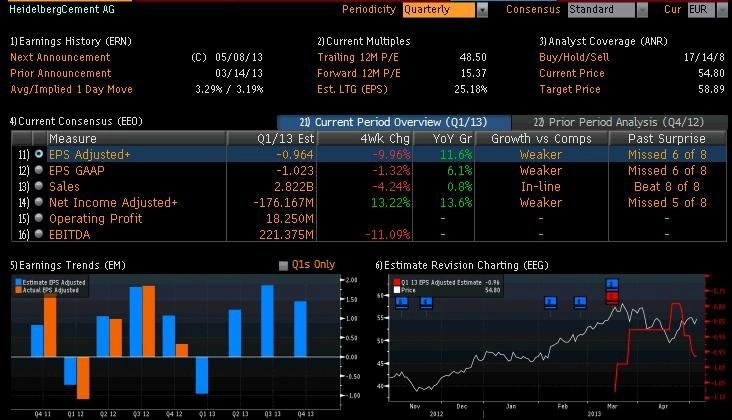732x420 pixels.
Task: Open 6) Estimate Revision Charting (EEG)
Action: point(462,266)
